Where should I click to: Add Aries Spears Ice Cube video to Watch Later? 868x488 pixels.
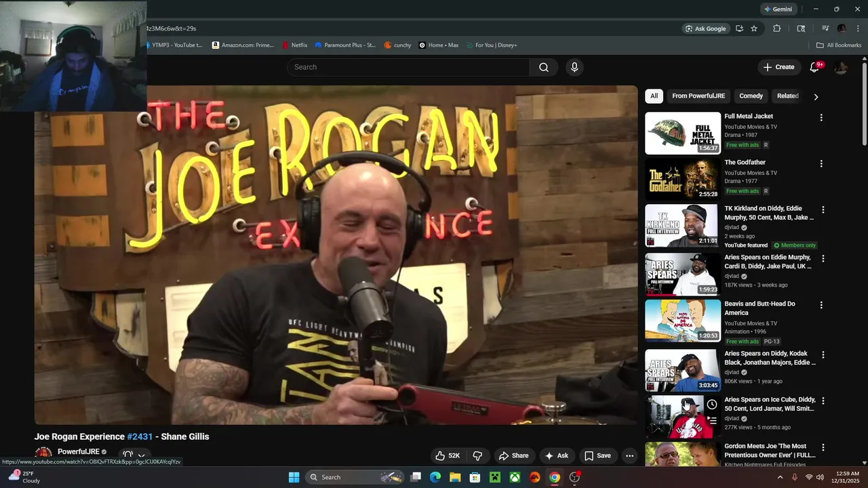coord(712,405)
